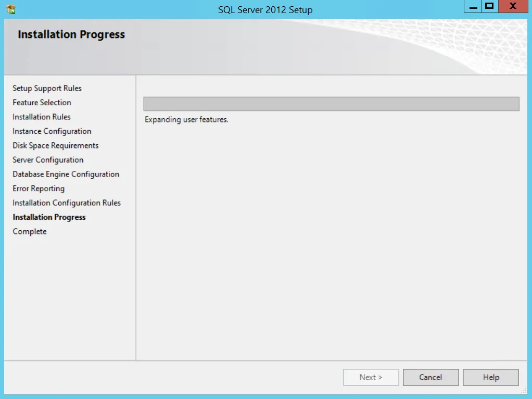
Task: Select Feature Selection step
Action: (x=42, y=103)
